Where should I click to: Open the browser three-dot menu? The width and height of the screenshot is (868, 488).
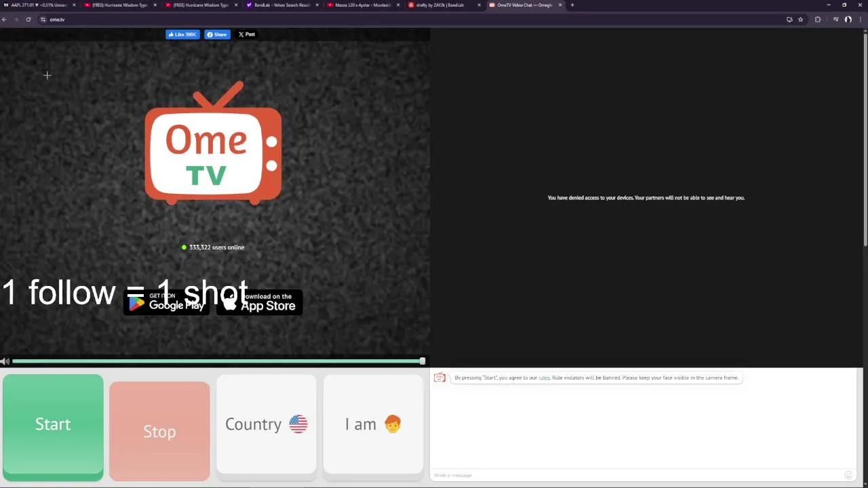(x=860, y=20)
